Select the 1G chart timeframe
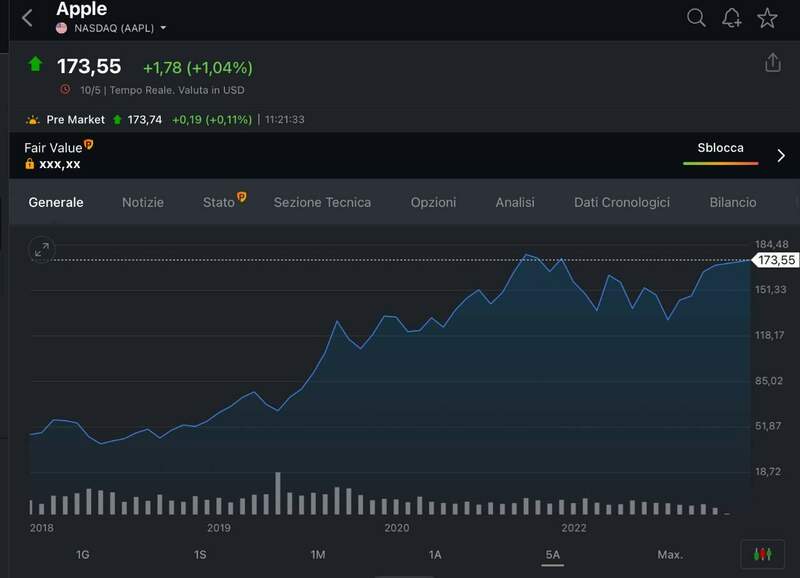The image size is (800, 578). coord(83,554)
